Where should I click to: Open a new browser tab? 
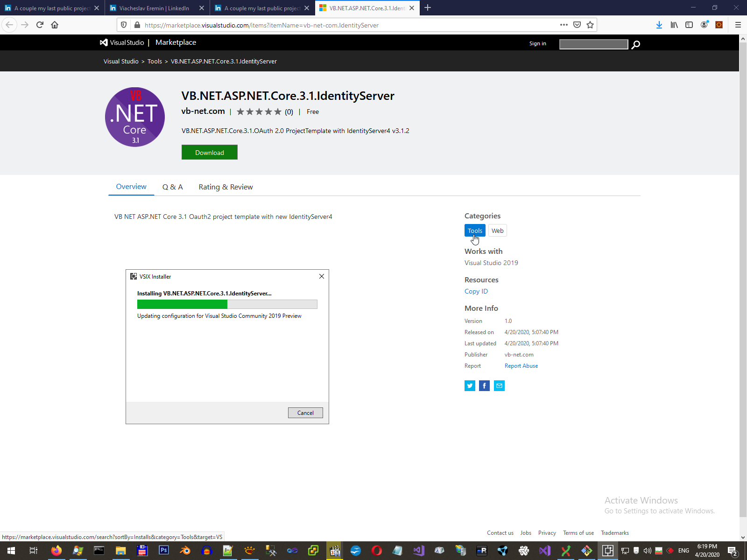click(x=428, y=8)
